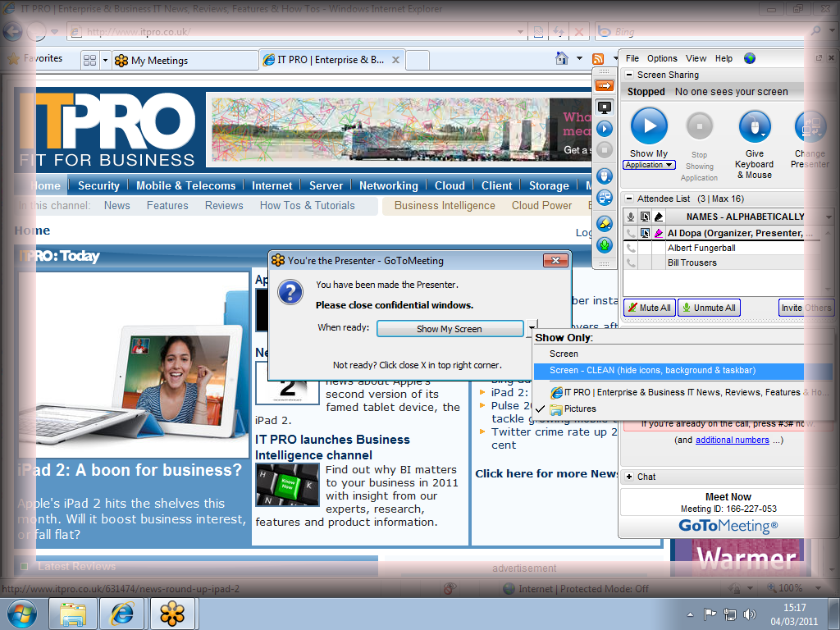Click the globe icon in GoToMeeting menu bar
Viewport: 840px width, 630px height.
click(x=750, y=58)
